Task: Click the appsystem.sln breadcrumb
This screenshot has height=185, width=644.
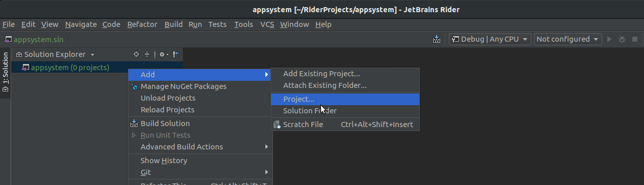Action: coord(38,39)
